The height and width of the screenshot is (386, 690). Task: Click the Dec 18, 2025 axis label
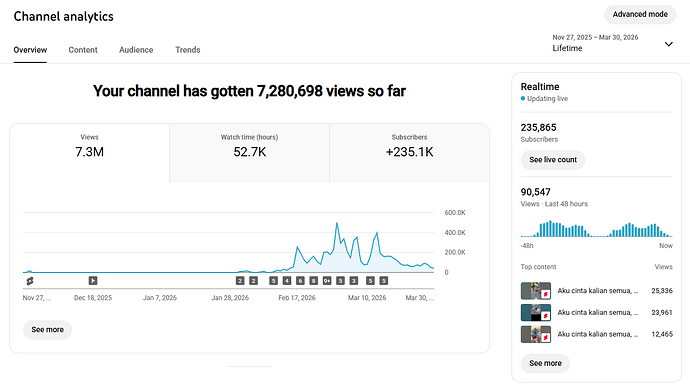click(93, 298)
